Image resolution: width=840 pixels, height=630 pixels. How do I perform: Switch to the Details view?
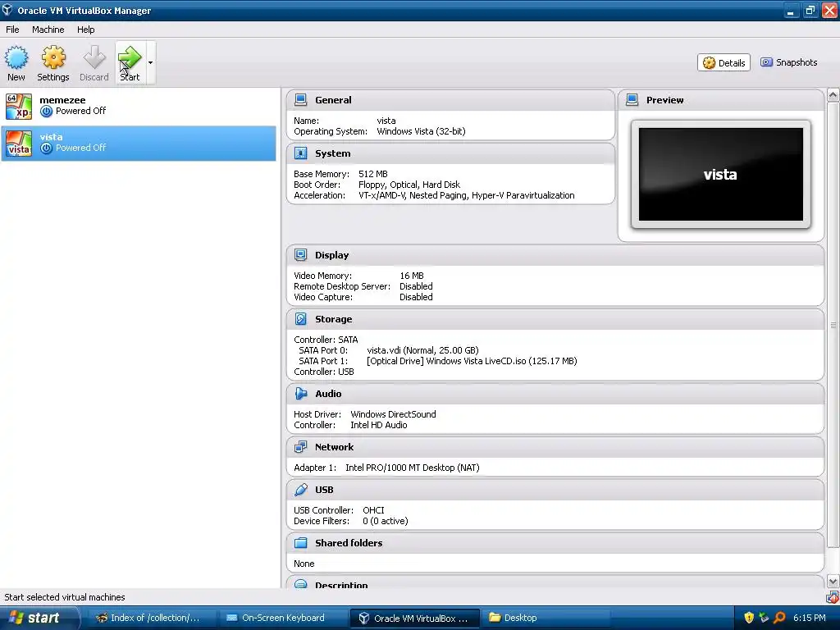click(x=724, y=62)
